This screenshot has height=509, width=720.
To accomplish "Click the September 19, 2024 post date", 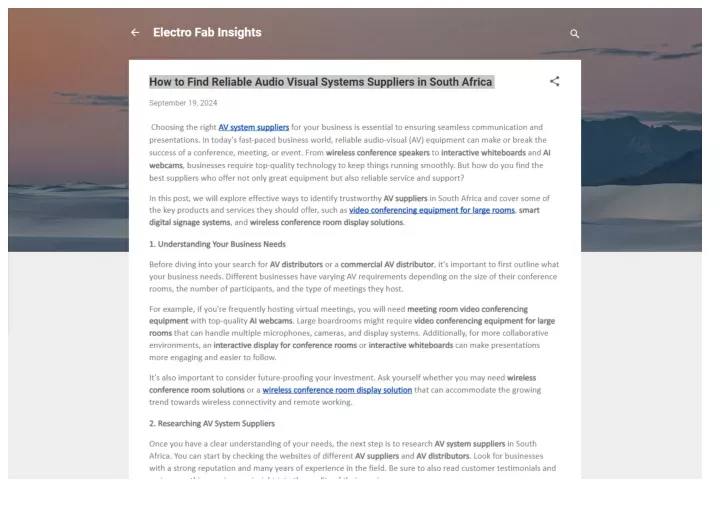I will (x=183, y=103).
